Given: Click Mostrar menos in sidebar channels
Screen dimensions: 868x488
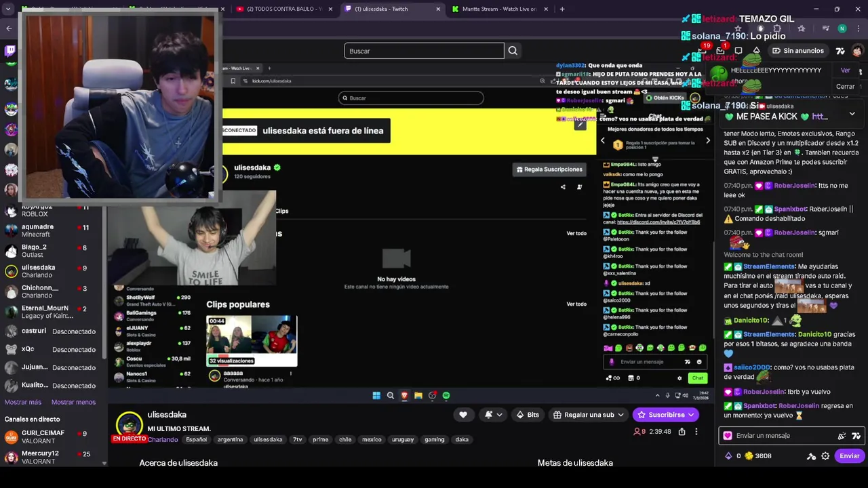Looking at the screenshot, I should click(73, 402).
